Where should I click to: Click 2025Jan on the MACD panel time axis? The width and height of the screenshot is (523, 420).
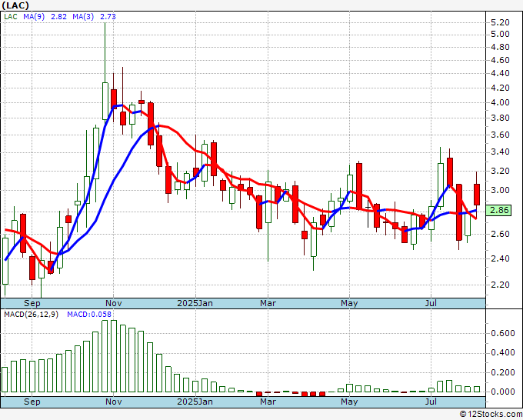point(195,402)
